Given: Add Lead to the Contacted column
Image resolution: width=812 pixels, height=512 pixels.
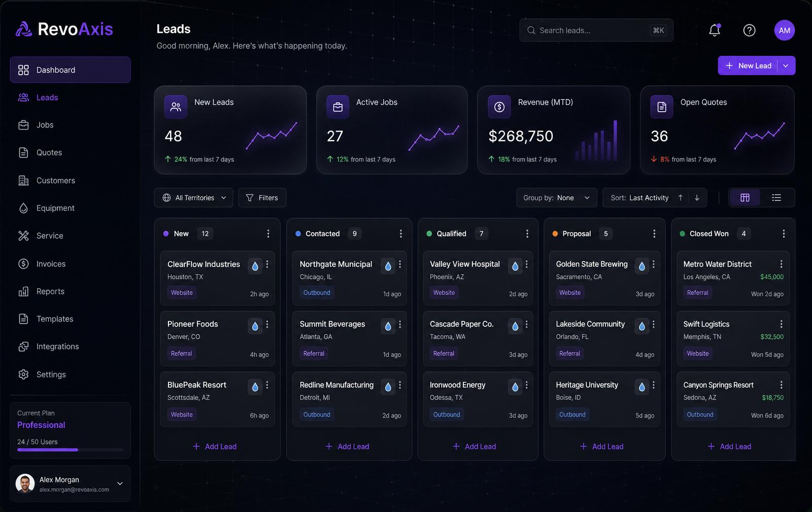Looking at the screenshot, I should [x=347, y=446].
